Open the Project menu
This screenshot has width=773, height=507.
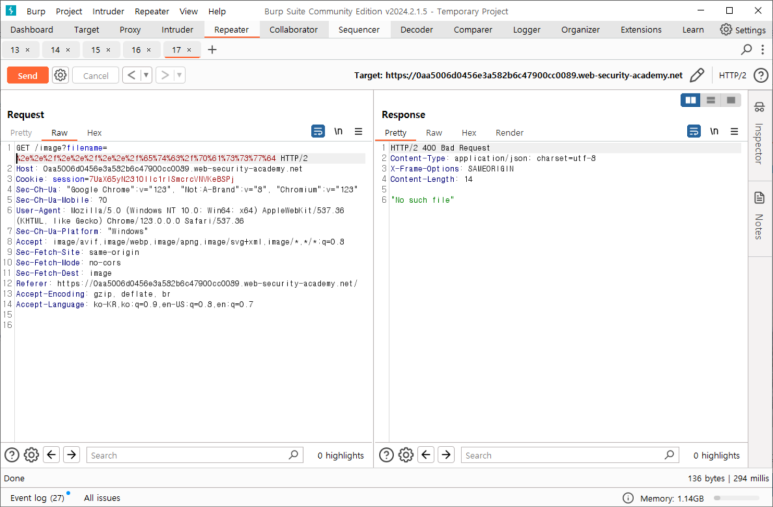click(69, 11)
